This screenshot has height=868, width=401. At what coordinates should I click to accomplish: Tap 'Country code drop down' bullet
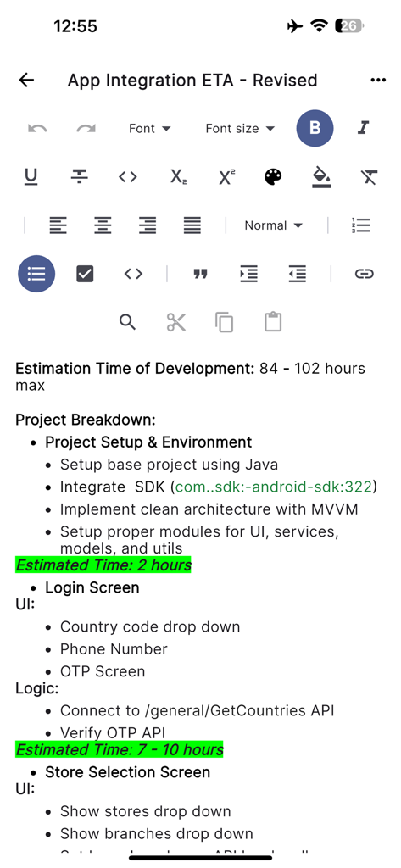pos(150,626)
